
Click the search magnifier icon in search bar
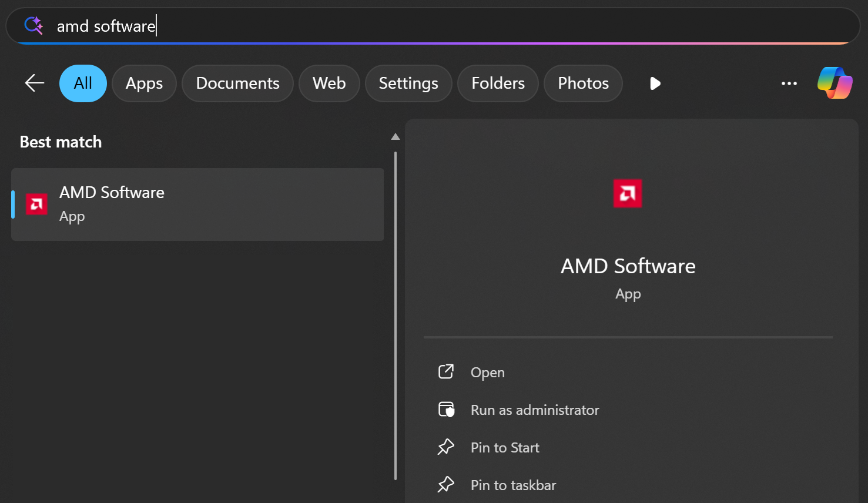tap(33, 25)
